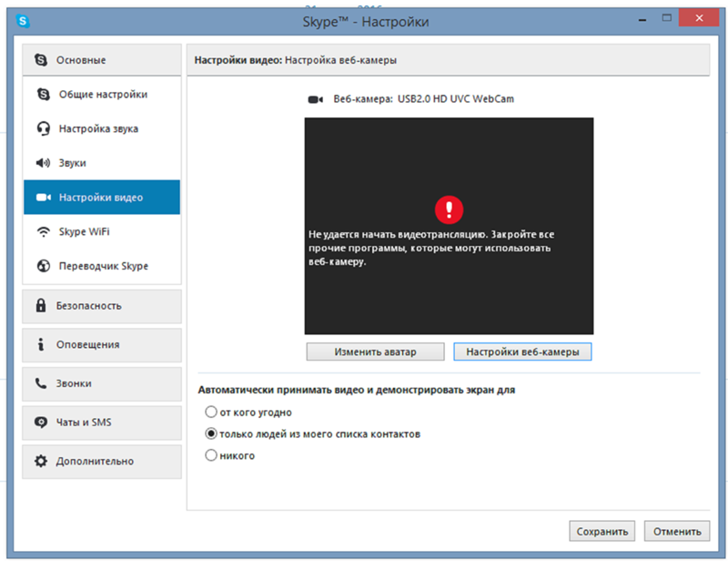Select 'от кого угодно' radio option
Screen dimensions: 728x561
coord(211,413)
